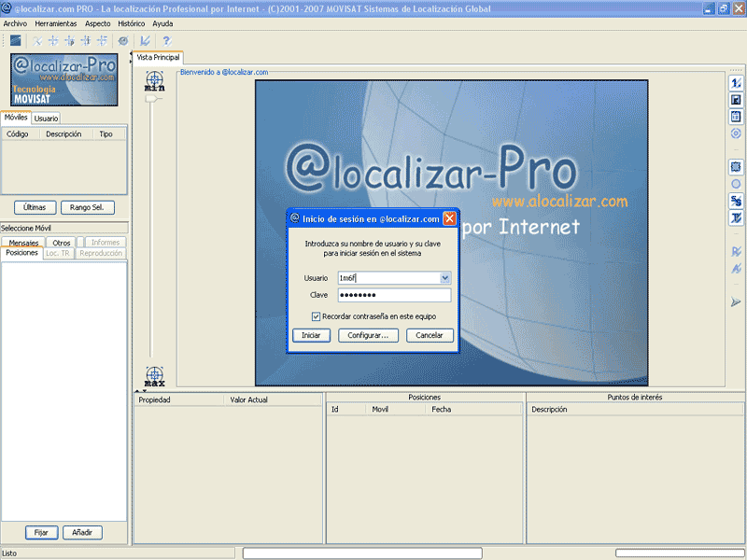Close the Inicio de sesión dialog

point(449,219)
